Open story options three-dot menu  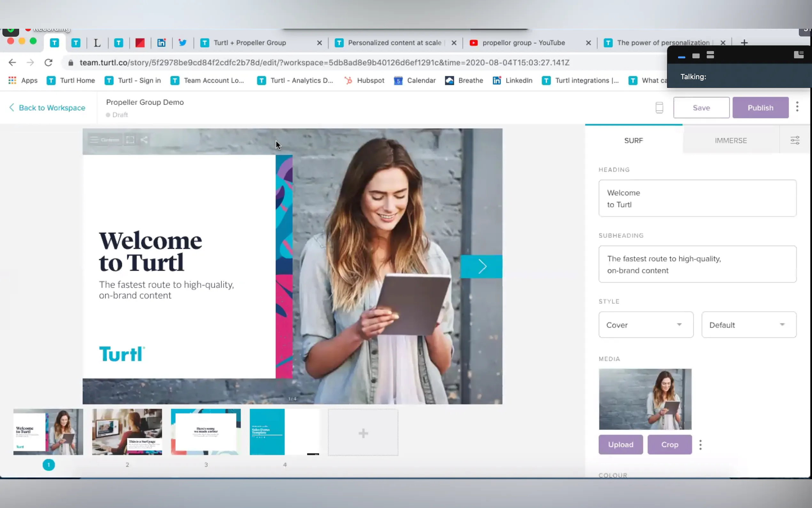[x=797, y=107]
